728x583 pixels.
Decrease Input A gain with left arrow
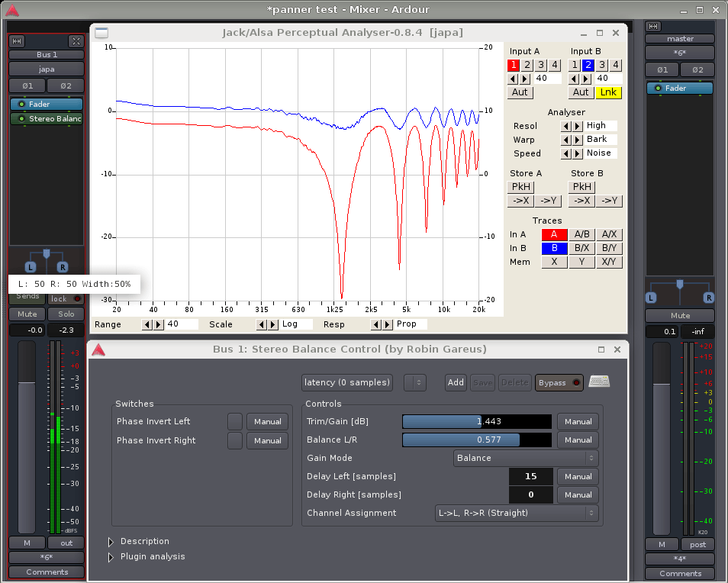(x=513, y=79)
